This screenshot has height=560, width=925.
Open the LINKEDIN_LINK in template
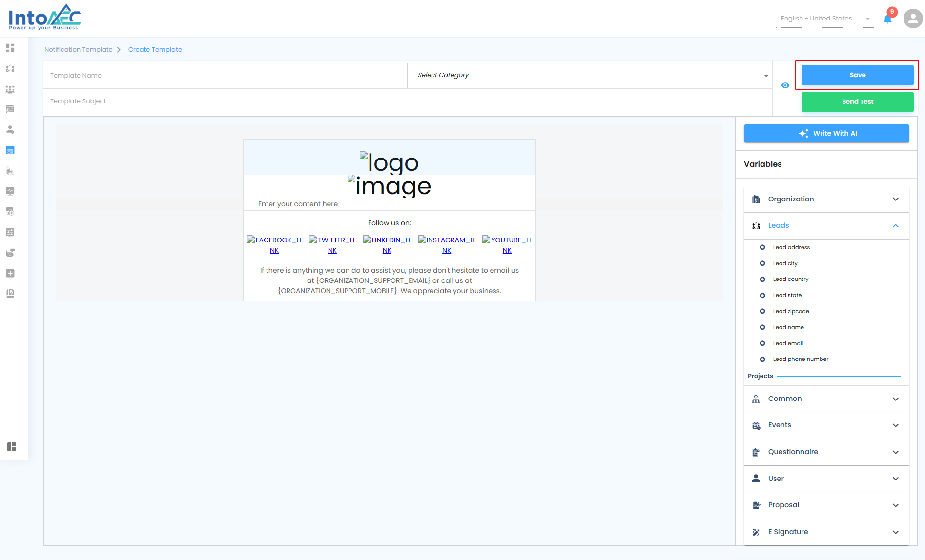[387, 245]
